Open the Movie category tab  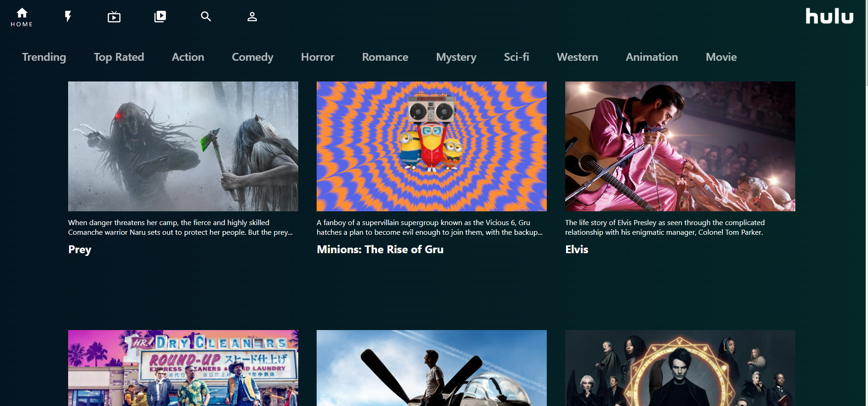721,57
